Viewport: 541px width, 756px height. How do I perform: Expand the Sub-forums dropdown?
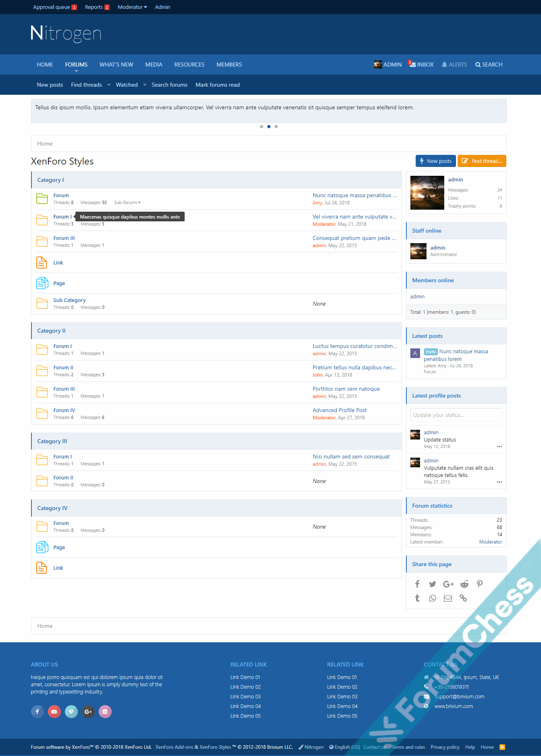[127, 202]
